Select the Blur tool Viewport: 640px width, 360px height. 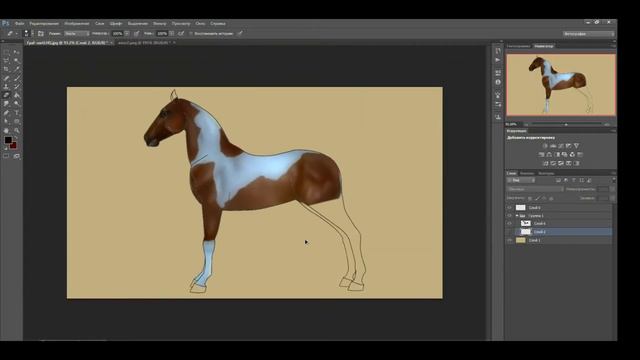pyautogui.click(x=6, y=103)
